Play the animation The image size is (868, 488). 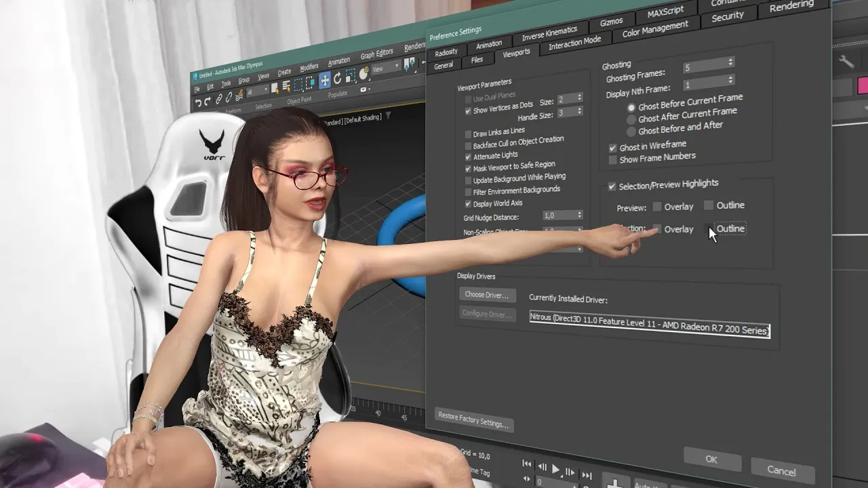(555, 470)
